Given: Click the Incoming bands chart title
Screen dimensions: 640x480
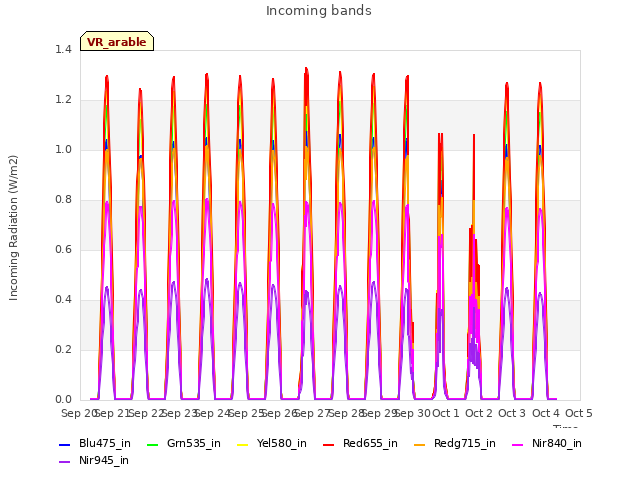Looking at the screenshot, I should (319, 11).
